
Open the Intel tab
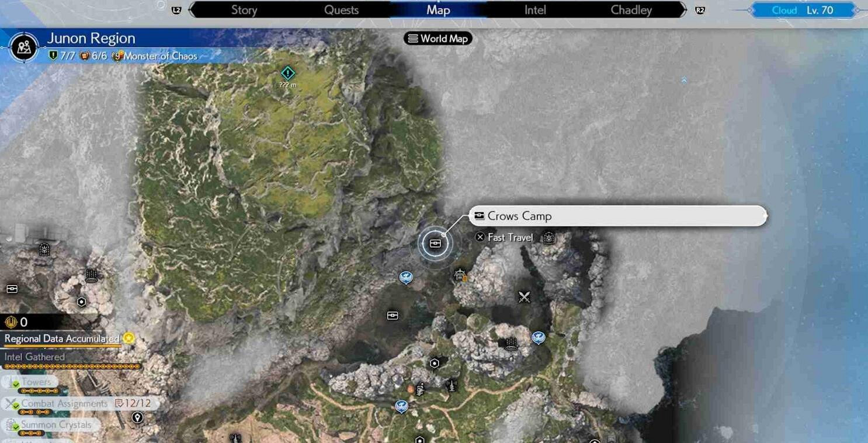click(535, 10)
